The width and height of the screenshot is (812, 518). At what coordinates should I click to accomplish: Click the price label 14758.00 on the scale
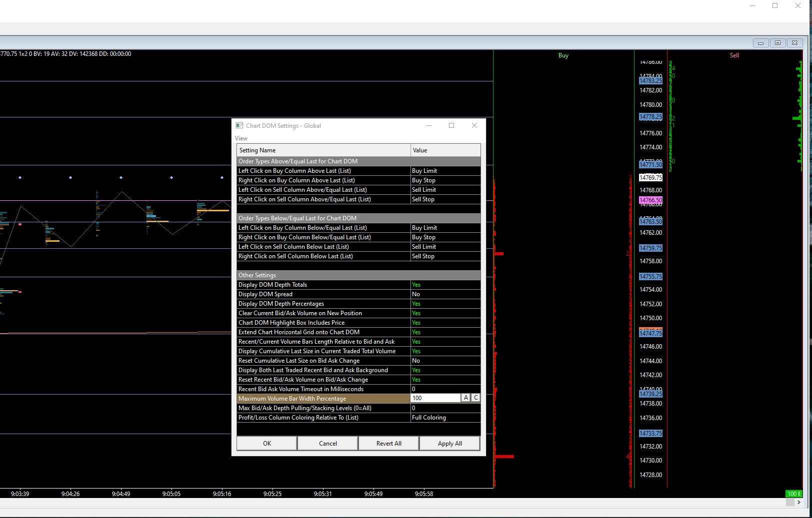click(x=650, y=261)
